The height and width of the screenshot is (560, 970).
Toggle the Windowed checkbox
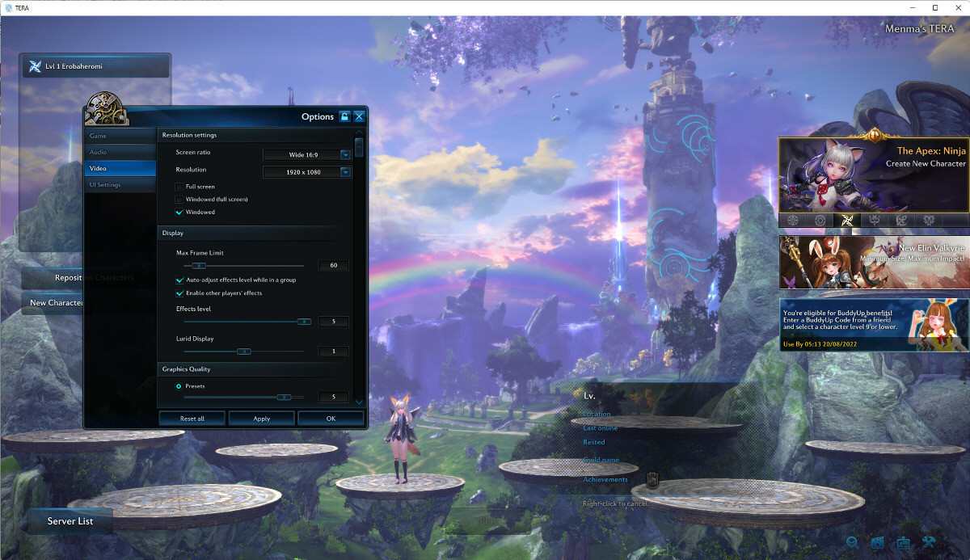tap(179, 213)
